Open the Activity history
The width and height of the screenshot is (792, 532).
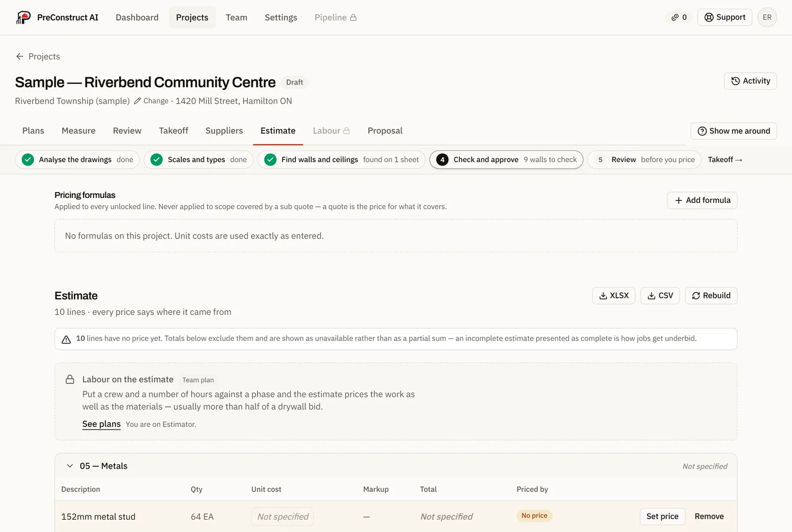tap(750, 81)
